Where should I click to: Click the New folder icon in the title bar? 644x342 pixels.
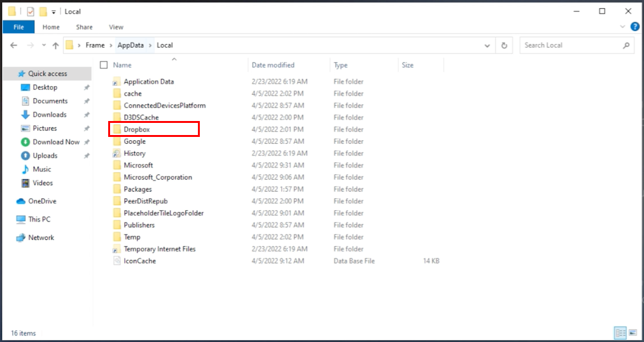[x=43, y=11]
